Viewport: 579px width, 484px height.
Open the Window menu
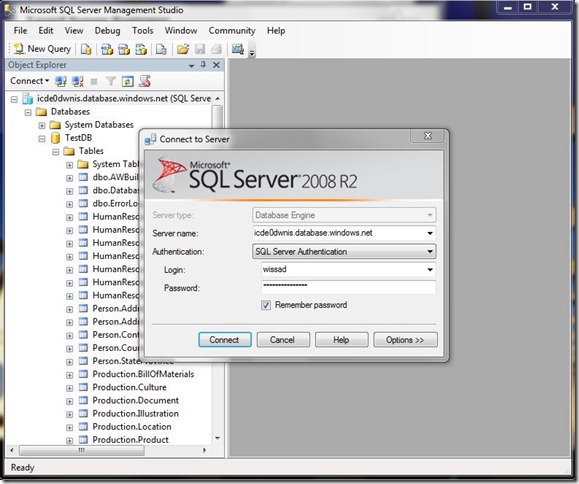point(181,31)
